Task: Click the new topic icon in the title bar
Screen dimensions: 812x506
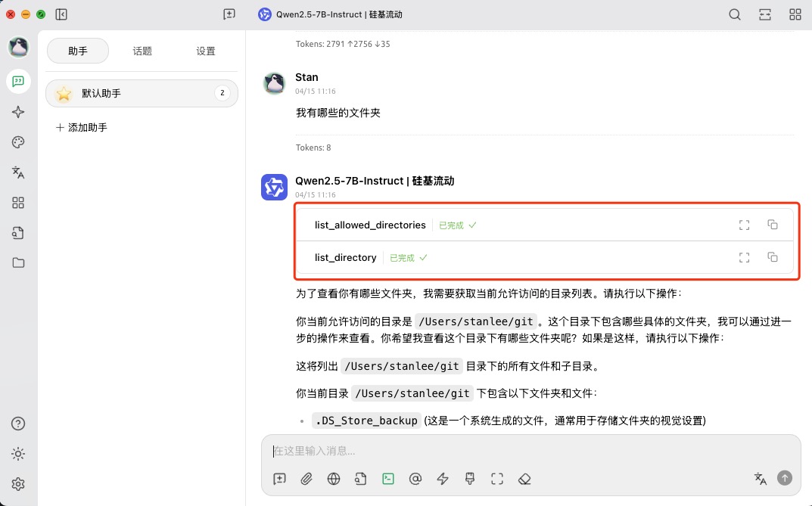Action: coord(229,14)
